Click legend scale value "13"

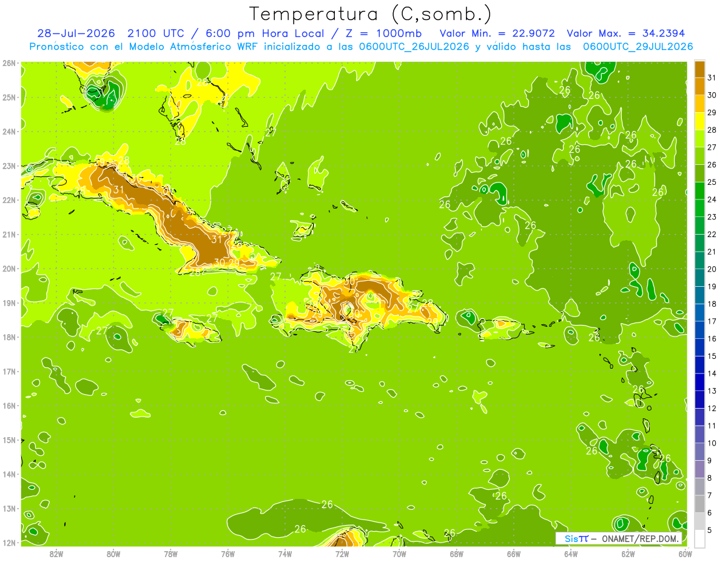point(712,391)
